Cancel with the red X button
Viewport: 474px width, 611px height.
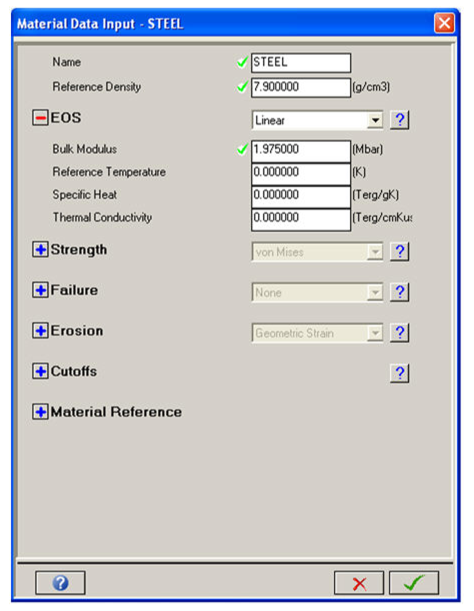pos(359,583)
